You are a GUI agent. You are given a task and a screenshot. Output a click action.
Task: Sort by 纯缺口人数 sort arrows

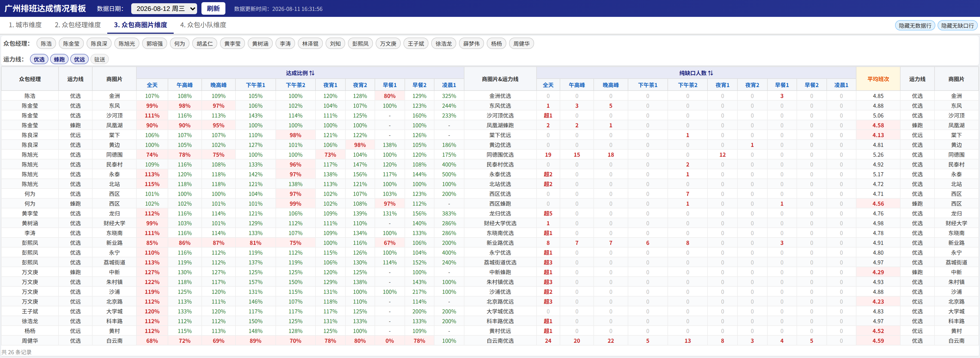[x=710, y=73]
